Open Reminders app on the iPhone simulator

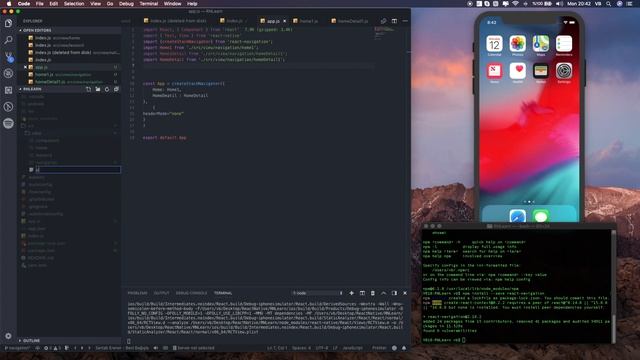564,44
